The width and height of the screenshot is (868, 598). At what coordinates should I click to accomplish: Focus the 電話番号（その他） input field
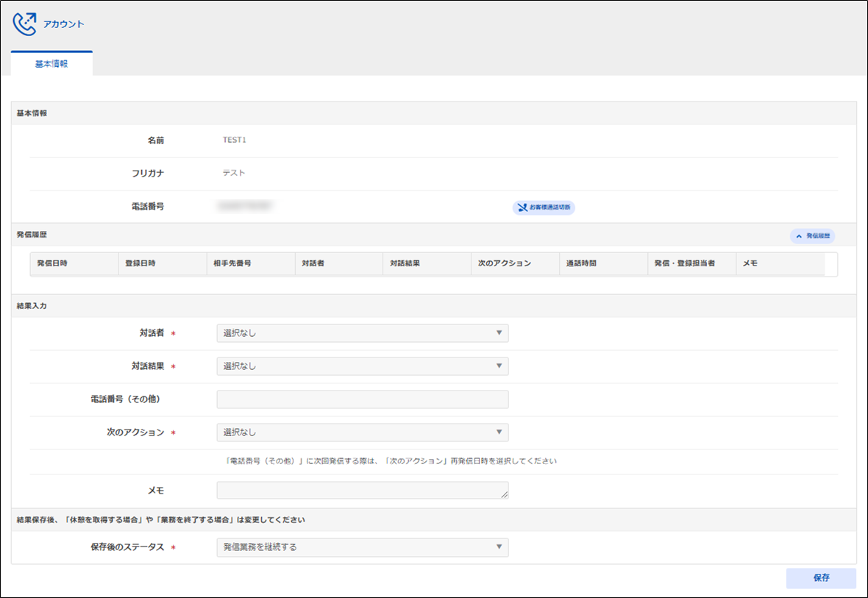(362, 399)
